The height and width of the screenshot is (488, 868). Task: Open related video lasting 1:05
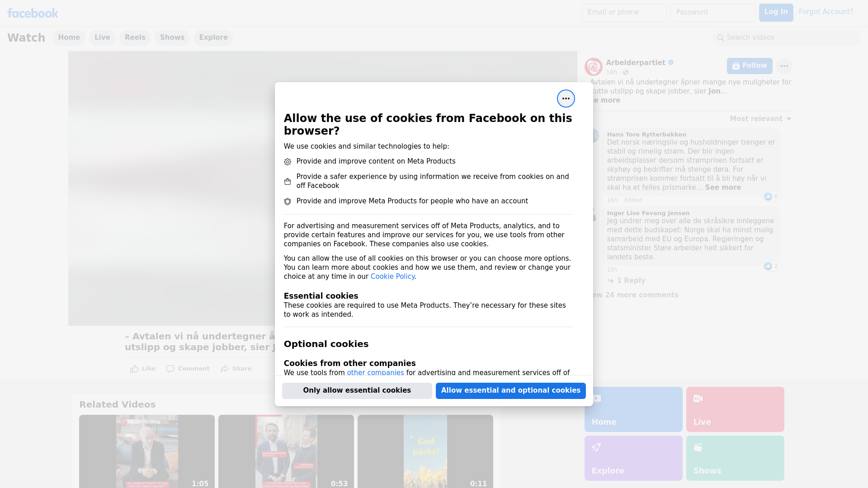click(147, 451)
